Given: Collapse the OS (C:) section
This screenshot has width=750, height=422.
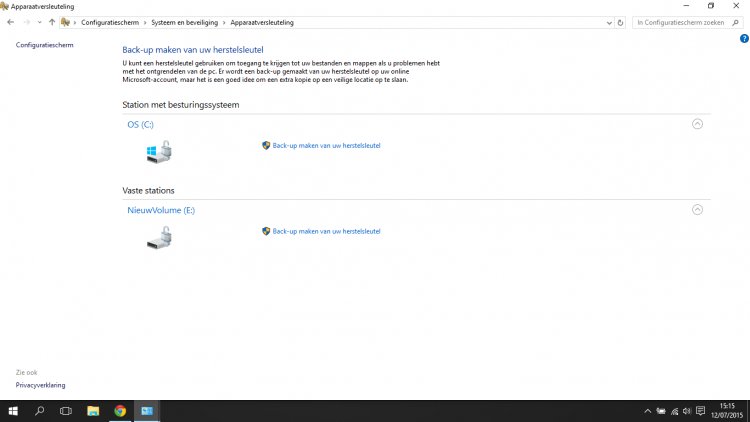Looking at the screenshot, I should click(697, 124).
